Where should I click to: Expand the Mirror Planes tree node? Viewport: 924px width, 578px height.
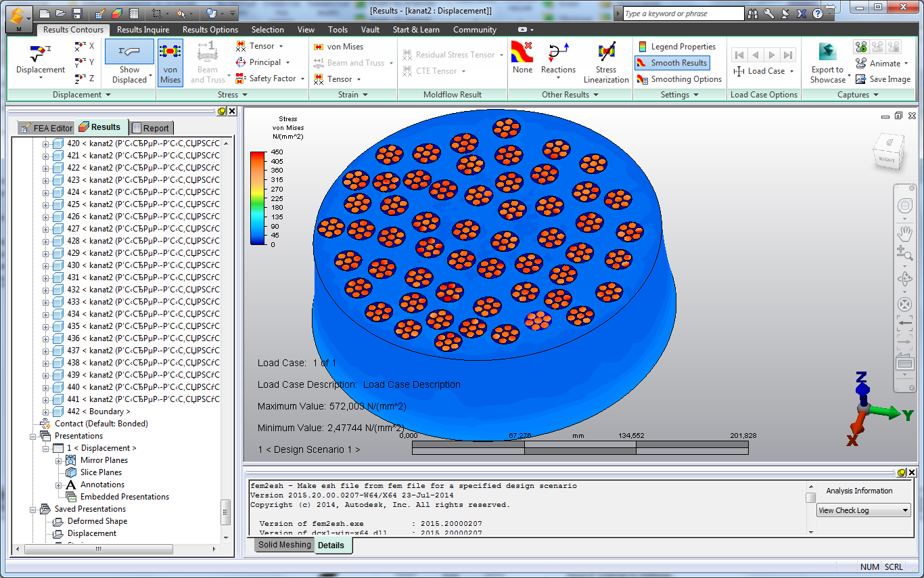tap(59, 460)
